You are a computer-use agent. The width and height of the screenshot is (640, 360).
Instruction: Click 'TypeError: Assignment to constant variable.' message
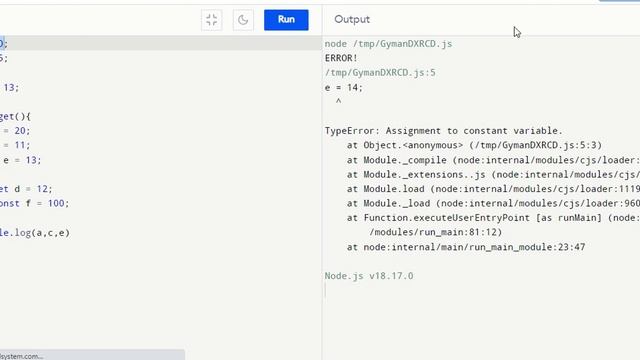tap(444, 131)
